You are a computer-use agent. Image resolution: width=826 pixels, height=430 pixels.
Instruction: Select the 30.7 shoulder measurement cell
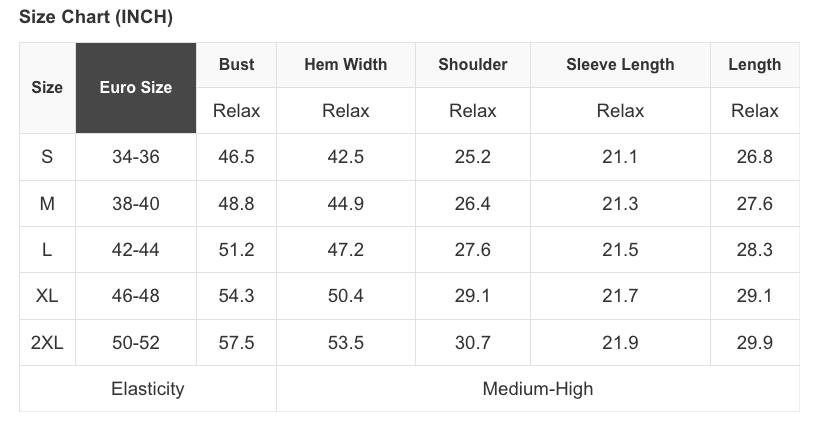point(472,343)
